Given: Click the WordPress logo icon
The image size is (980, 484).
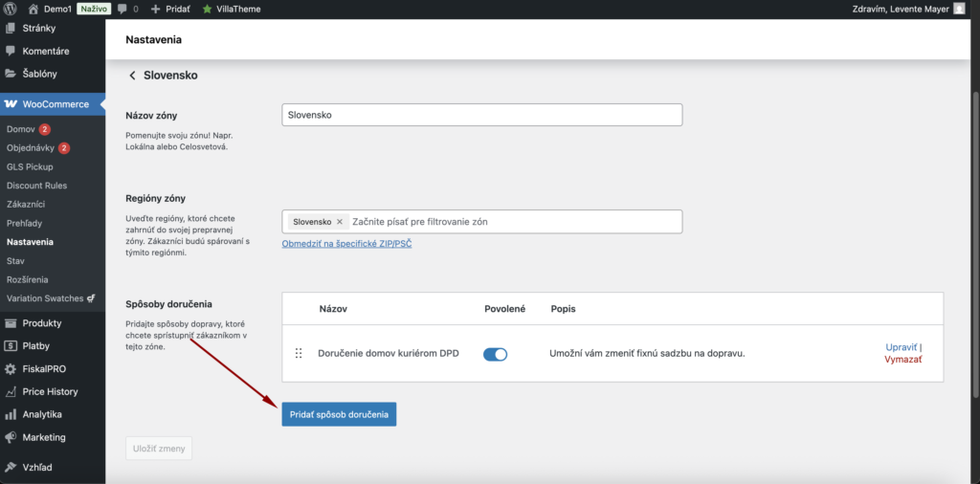Looking at the screenshot, I should (x=11, y=9).
